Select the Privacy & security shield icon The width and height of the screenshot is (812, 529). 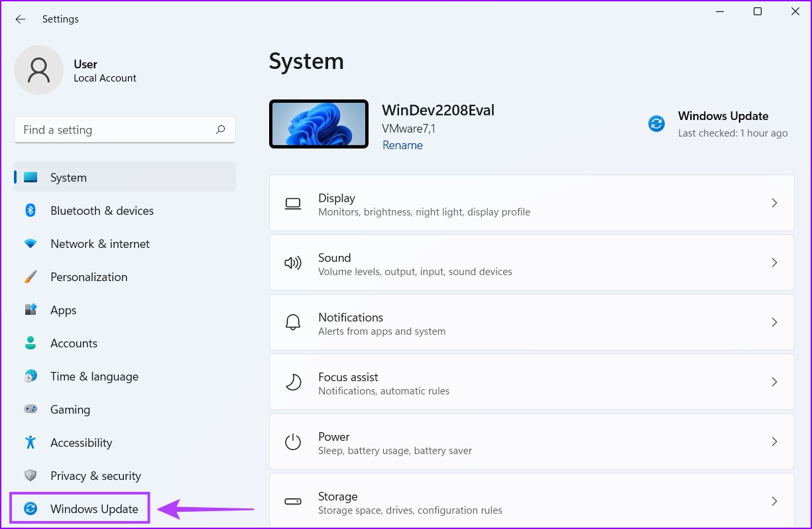click(31, 475)
